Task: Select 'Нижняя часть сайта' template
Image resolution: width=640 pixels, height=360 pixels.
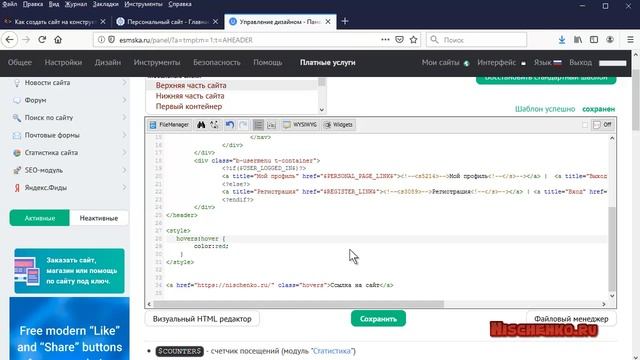Action: pos(190,96)
